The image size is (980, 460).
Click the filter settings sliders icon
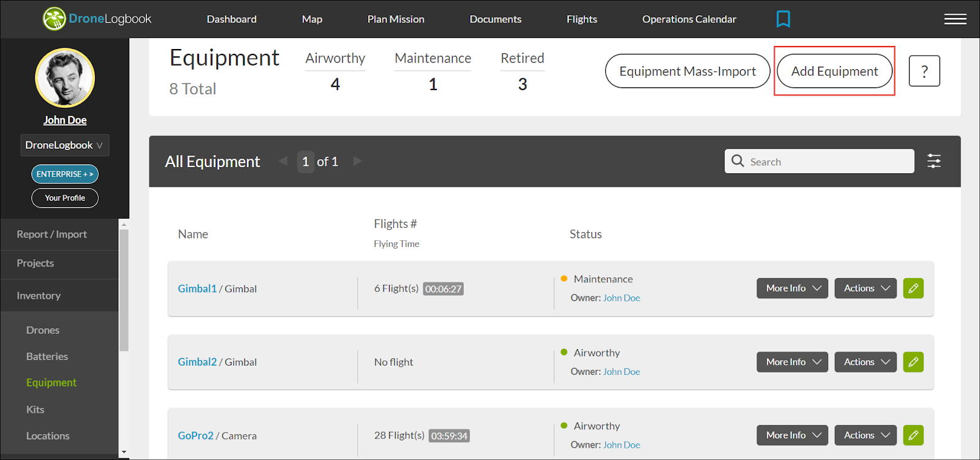[x=933, y=161]
